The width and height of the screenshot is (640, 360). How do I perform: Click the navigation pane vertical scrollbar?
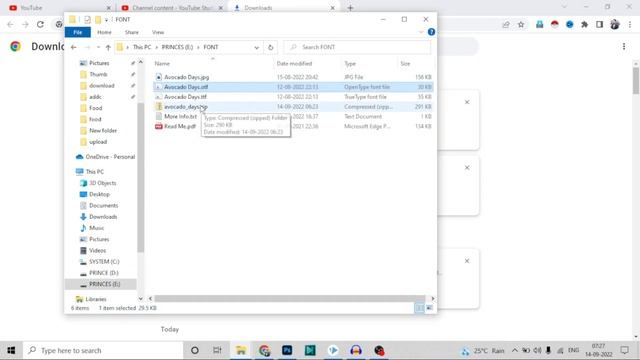(140, 178)
